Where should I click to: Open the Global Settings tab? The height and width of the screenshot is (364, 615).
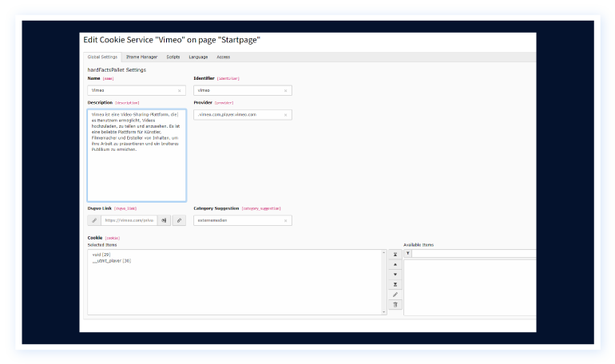102,57
